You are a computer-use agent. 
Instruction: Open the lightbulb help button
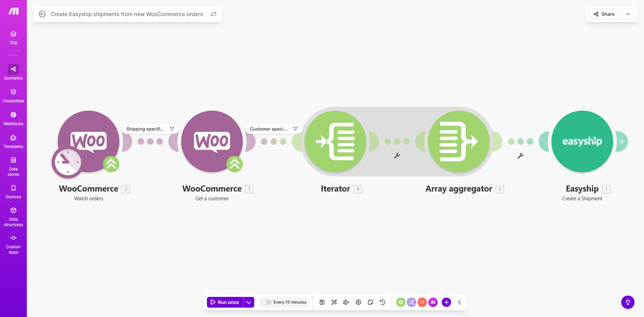point(628,302)
